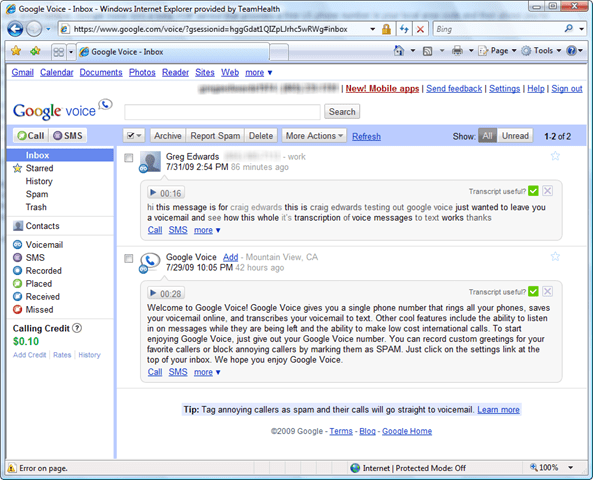The height and width of the screenshot is (480, 593).
Task: Click Calling Credit help question mark icon
Action: pyautogui.click(x=77, y=328)
